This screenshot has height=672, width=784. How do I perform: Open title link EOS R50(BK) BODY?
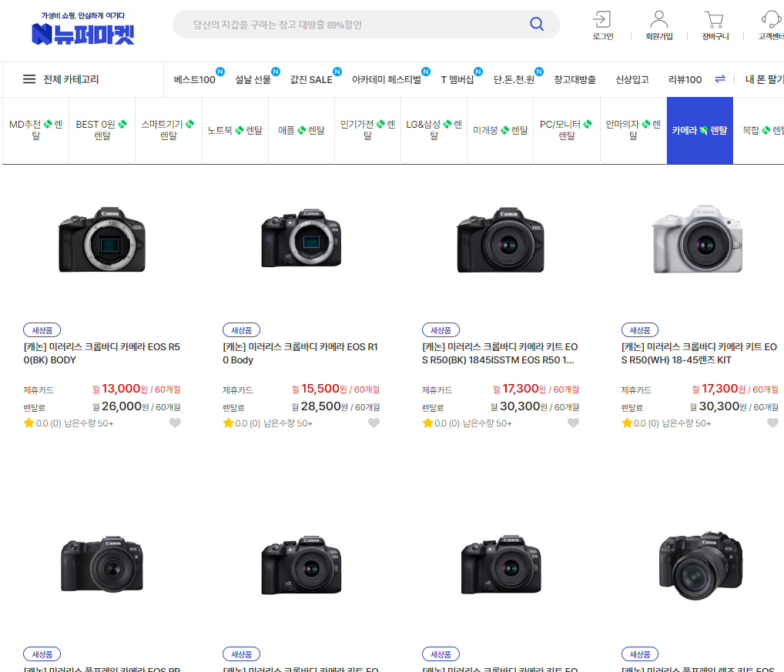coord(102,353)
